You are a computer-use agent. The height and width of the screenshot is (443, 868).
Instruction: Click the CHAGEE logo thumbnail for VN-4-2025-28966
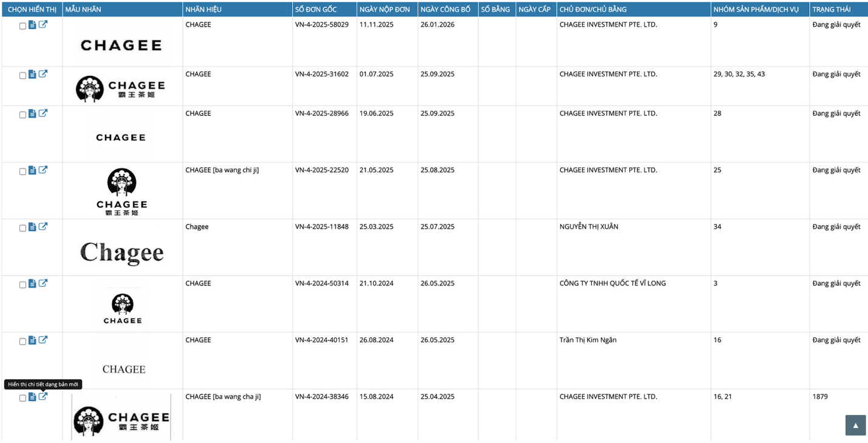121,137
